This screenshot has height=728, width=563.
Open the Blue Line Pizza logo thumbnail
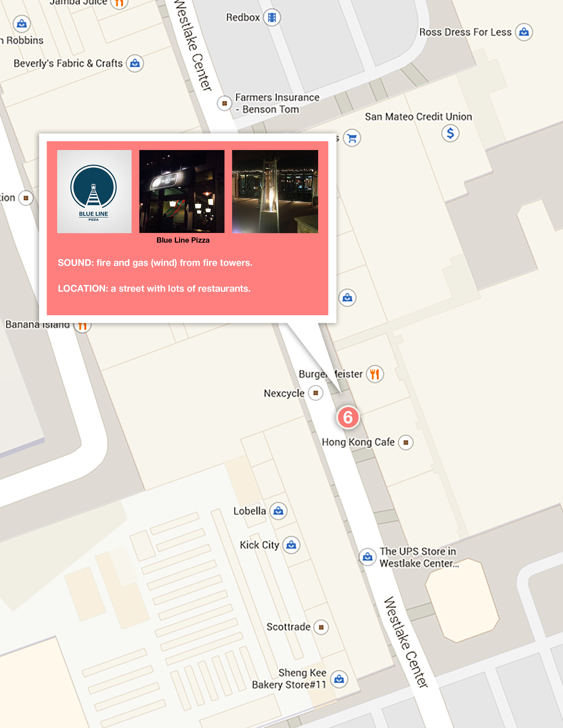(94, 191)
